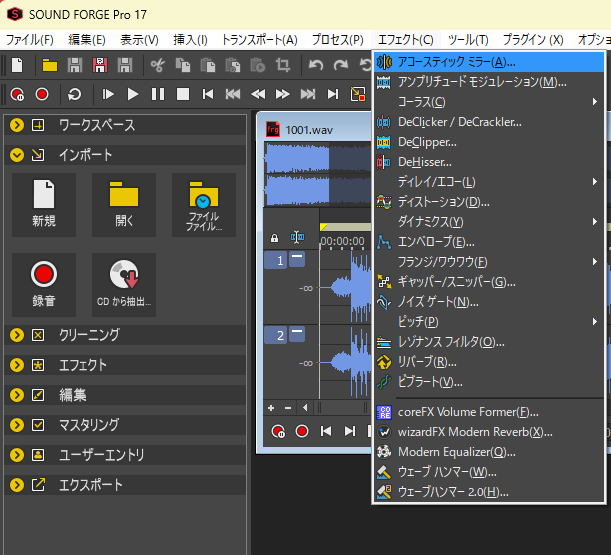This screenshot has width=611, height=555.
Task: Open the ファイル(F) menu
Action: point(30,40)
